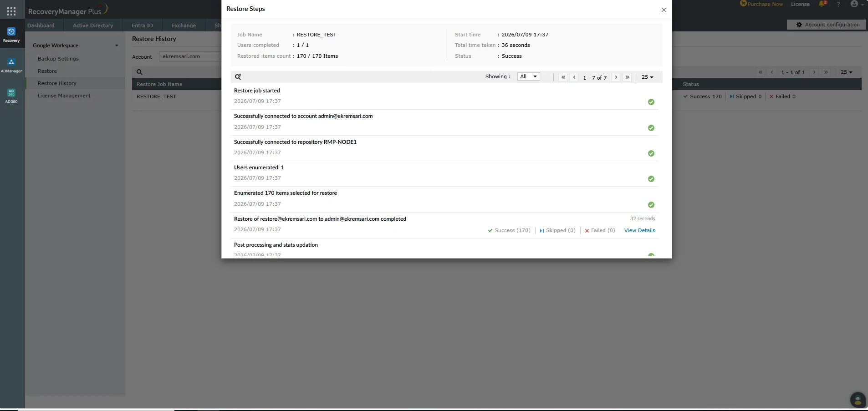
Task: Go to last page of restore steps
Action: tap(627, 77)
